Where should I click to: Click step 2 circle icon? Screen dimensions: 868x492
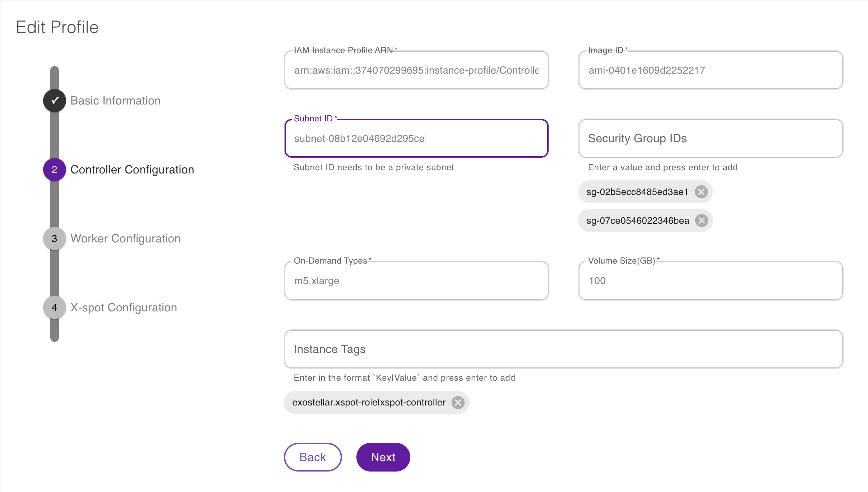click(x=55, y=170)
